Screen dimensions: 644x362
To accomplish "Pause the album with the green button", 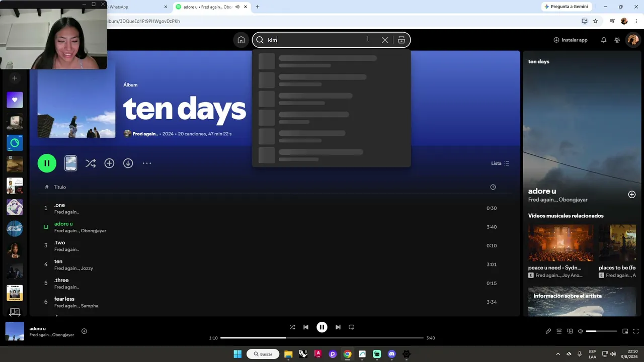I will (47, 163).
